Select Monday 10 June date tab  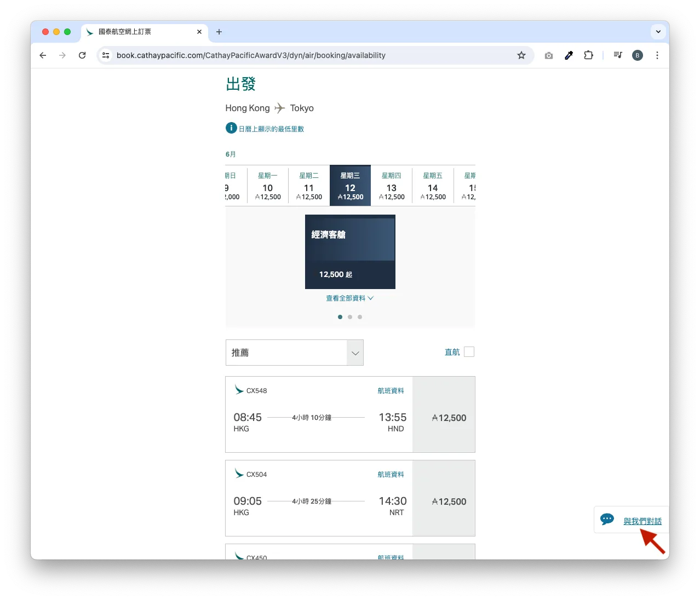(268, 186)
